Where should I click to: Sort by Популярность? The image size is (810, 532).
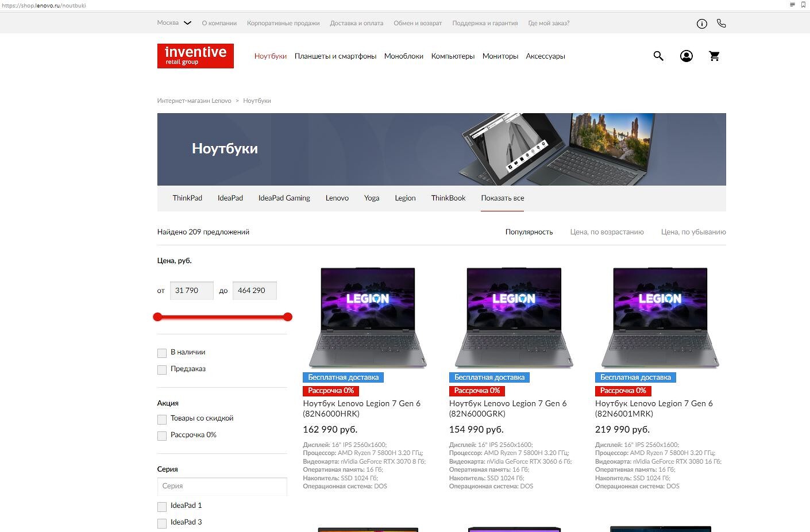[529, 232]
